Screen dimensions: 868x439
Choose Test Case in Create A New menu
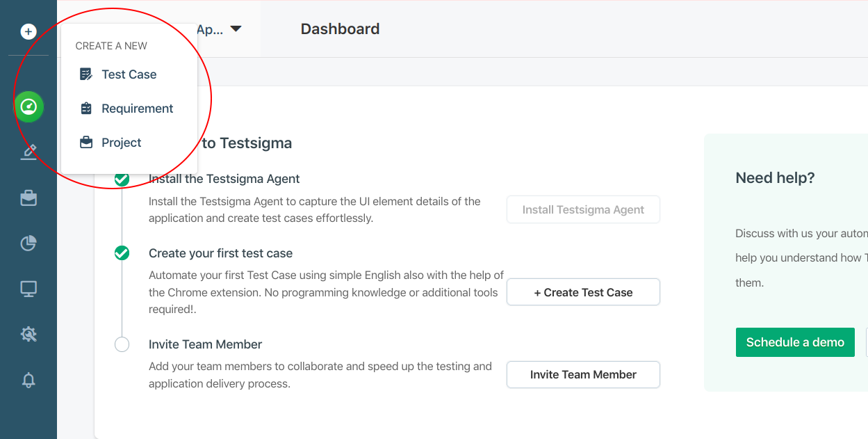(x=129, y=74)
